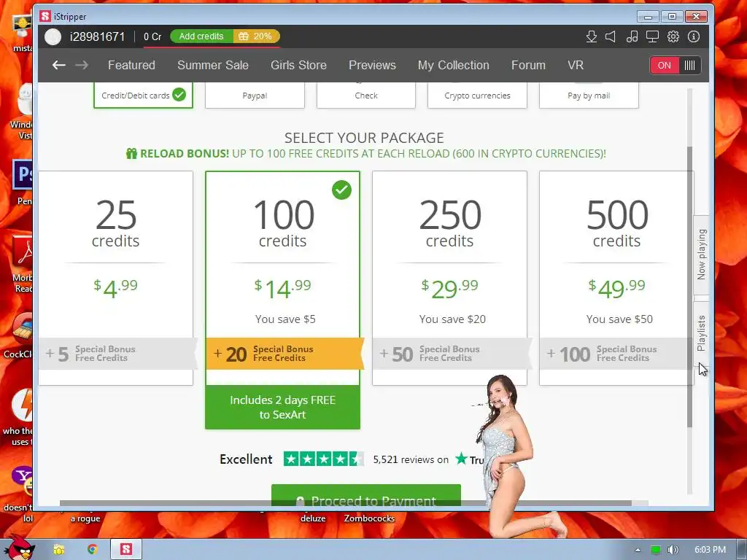The height and width of the screenshot is (560, 747).
Task: Go back with left arrow
Action: point(58,65)
